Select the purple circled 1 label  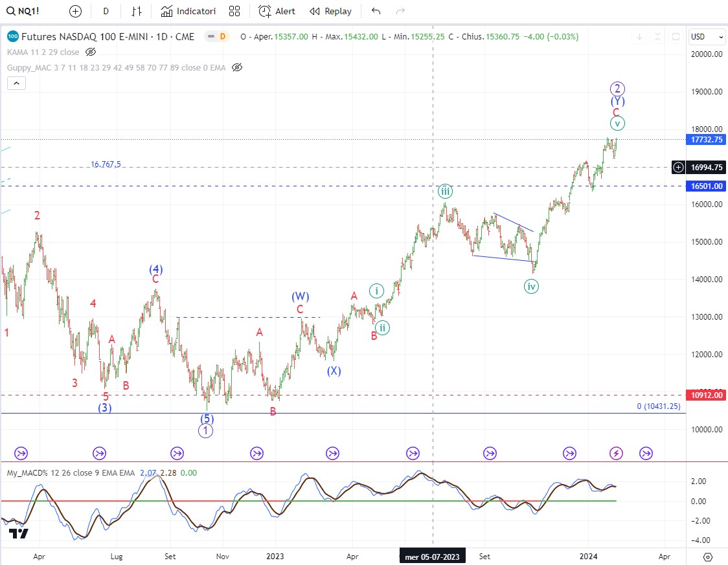(x=206, y=431)
